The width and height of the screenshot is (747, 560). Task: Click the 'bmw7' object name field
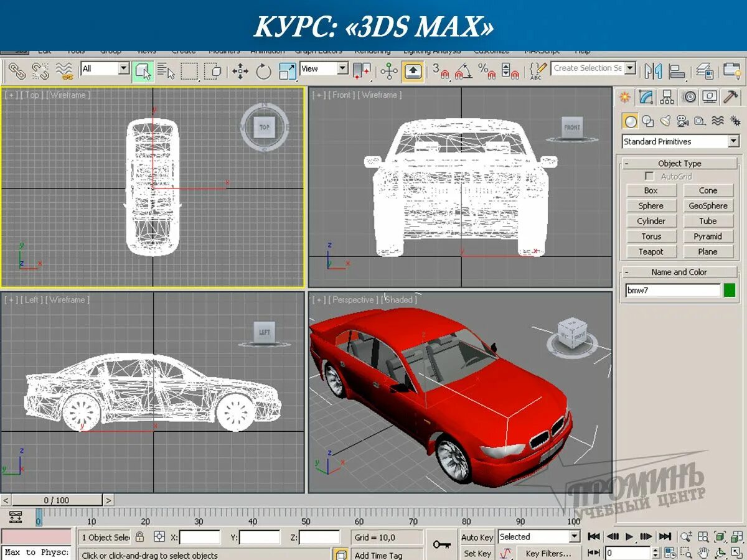click(673, 291)
